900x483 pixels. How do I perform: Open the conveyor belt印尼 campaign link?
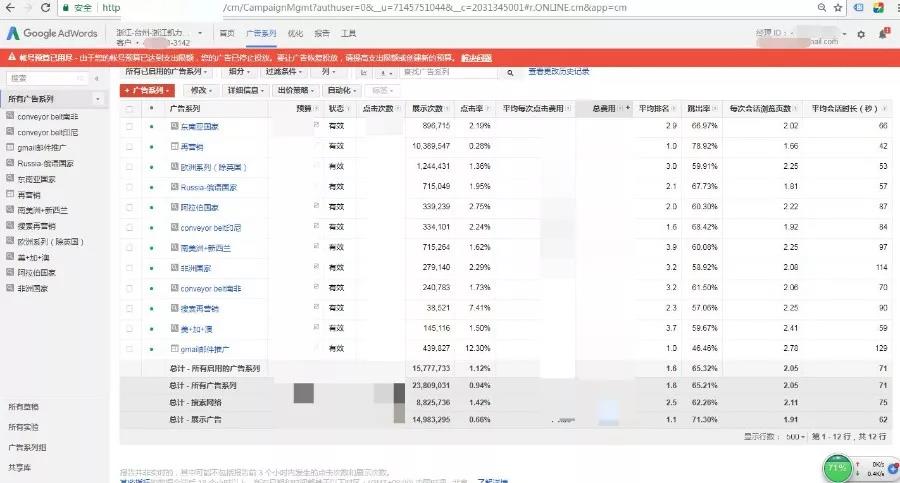point(211,227)
